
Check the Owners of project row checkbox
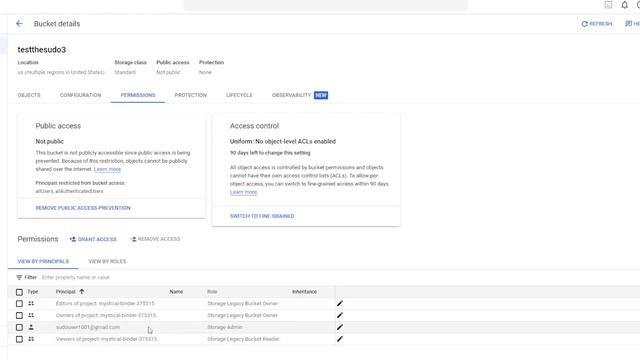click(19, 316)
